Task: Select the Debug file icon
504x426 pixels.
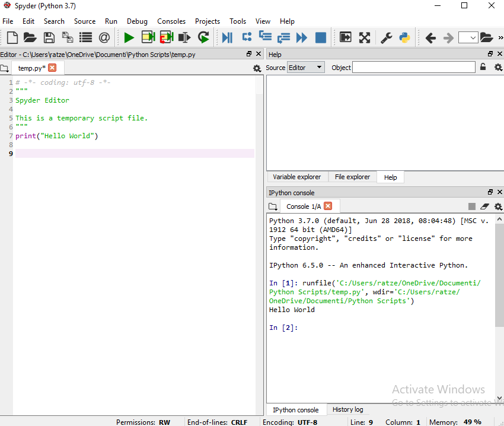Action: [227, 37]
